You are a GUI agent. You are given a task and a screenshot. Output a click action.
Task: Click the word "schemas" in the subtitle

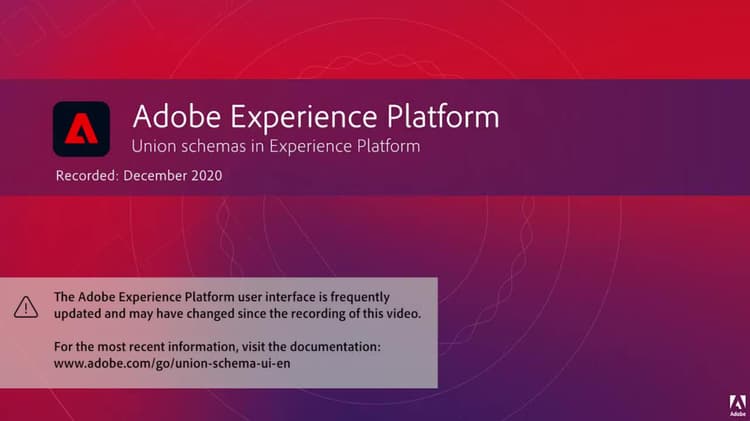point(207,146)
